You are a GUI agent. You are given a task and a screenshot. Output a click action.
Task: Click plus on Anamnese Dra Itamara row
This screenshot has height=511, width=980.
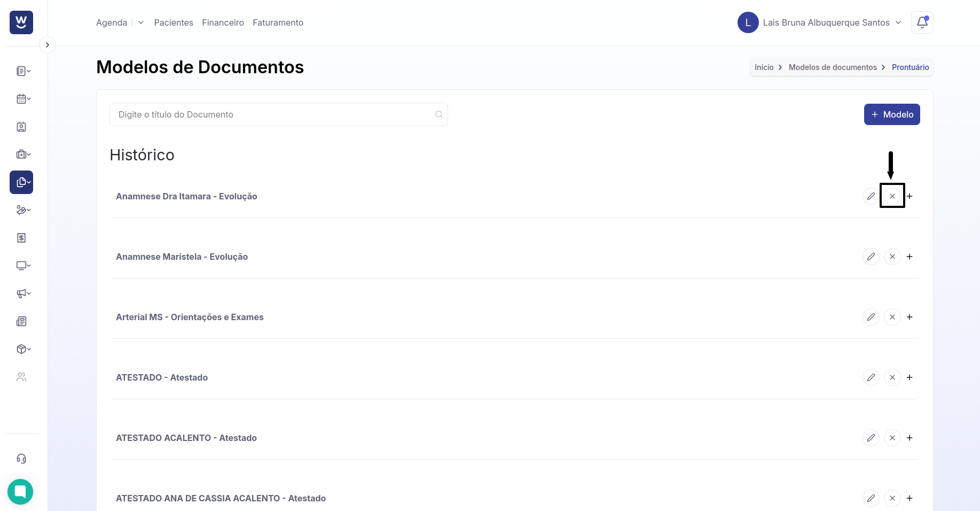(x=910, y=196)
